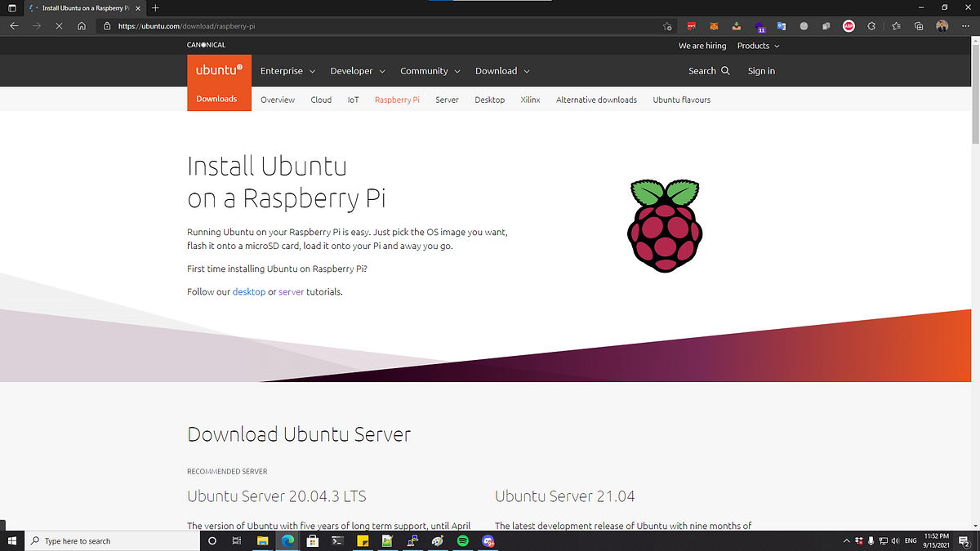Open the We are hiring link
This screenshot has width=980, height=551.
coord(702,46)
